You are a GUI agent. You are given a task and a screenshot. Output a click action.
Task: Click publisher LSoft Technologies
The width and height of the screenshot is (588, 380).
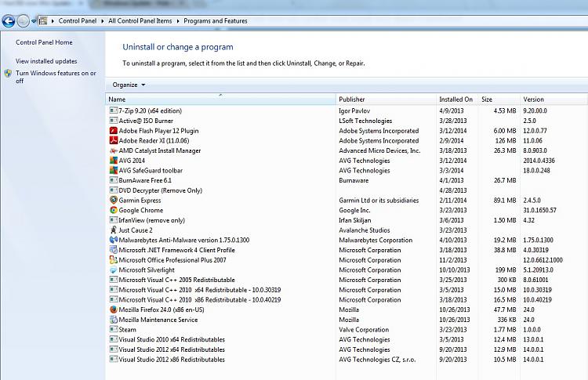tap(365, 121)
